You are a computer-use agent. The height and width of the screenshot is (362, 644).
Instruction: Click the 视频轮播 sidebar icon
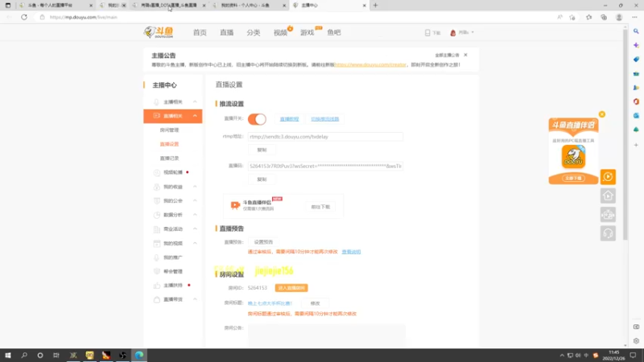[156, 172]
